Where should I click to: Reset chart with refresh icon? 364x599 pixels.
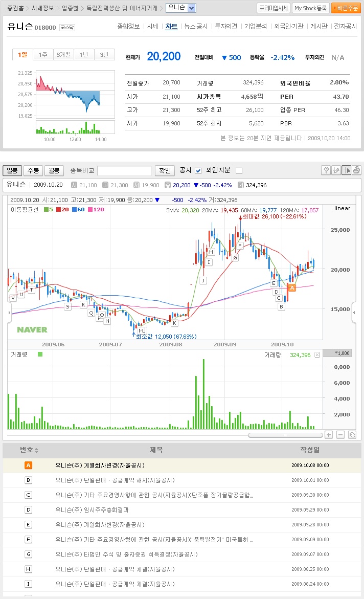point(352,435)
